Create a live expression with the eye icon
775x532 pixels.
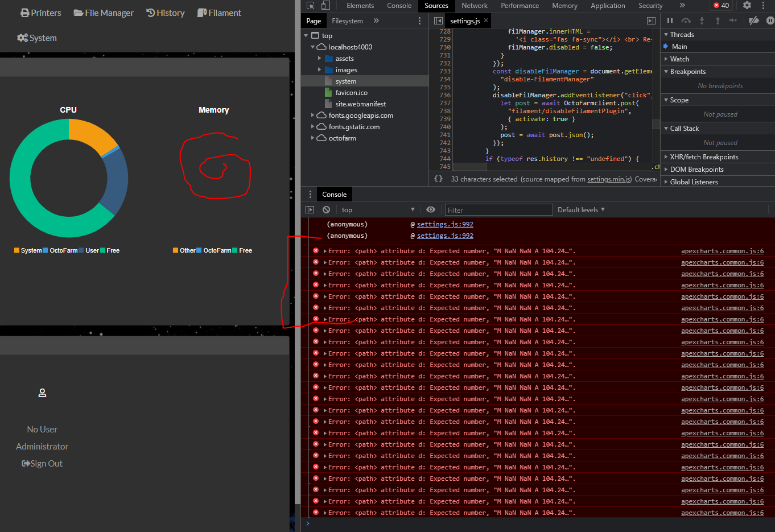(x=431, y=209)
